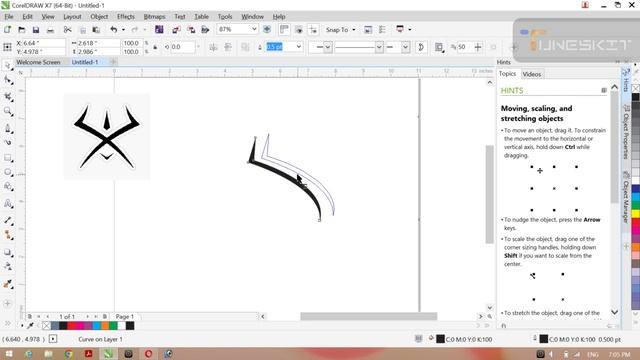
Task: Select the Polygon tool
Action: [7, 187]
